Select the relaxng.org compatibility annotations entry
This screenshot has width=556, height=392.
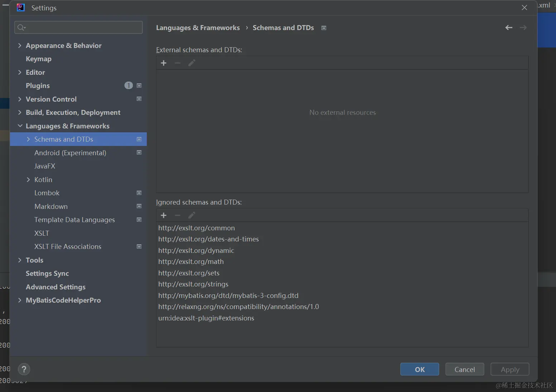click(342, 307)
